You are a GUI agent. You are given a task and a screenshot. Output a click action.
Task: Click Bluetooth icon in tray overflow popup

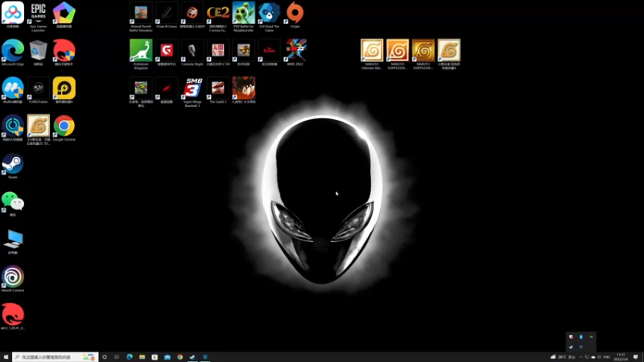point(581,337)
